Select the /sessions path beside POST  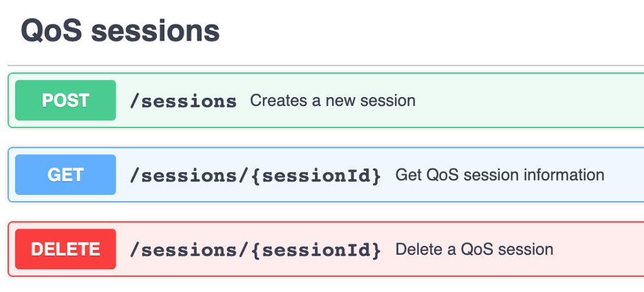click(183, 101)
